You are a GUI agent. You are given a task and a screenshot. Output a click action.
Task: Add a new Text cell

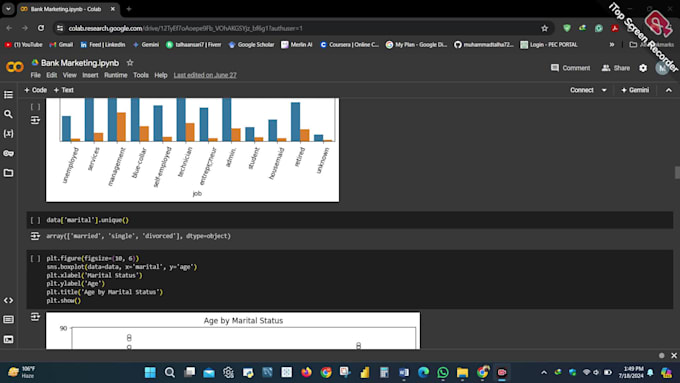pos(64,90)
